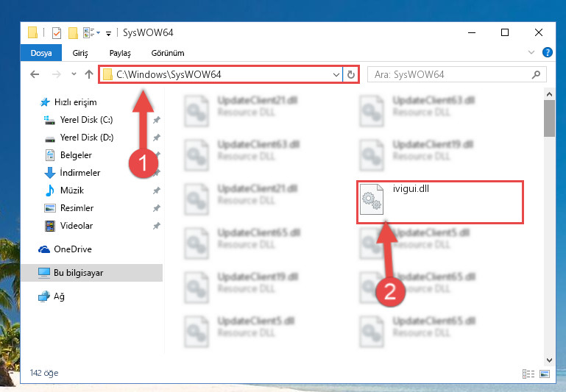Click the 142 öğe status text

coord(44,373)
